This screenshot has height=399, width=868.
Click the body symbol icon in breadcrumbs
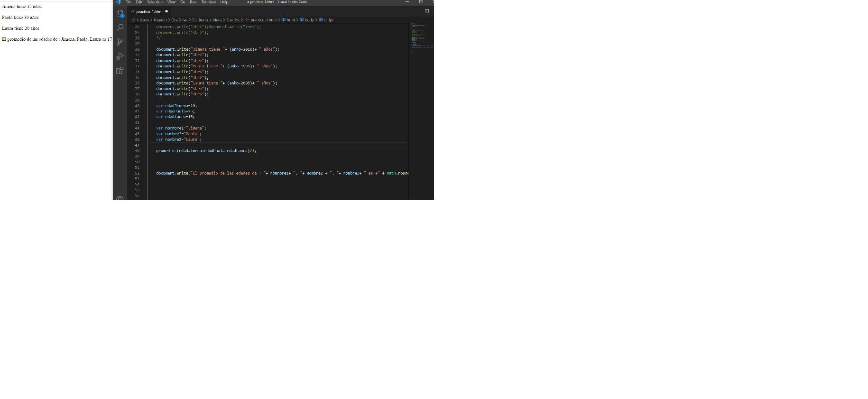pyautogui.click(x=302, y=20)
